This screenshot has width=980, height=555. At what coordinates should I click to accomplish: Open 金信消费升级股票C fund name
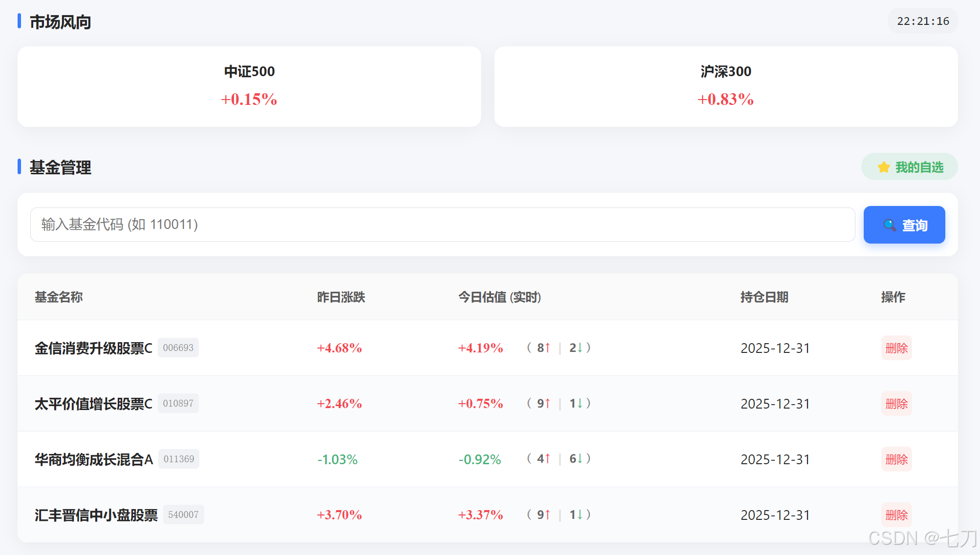tap(93, 348)
